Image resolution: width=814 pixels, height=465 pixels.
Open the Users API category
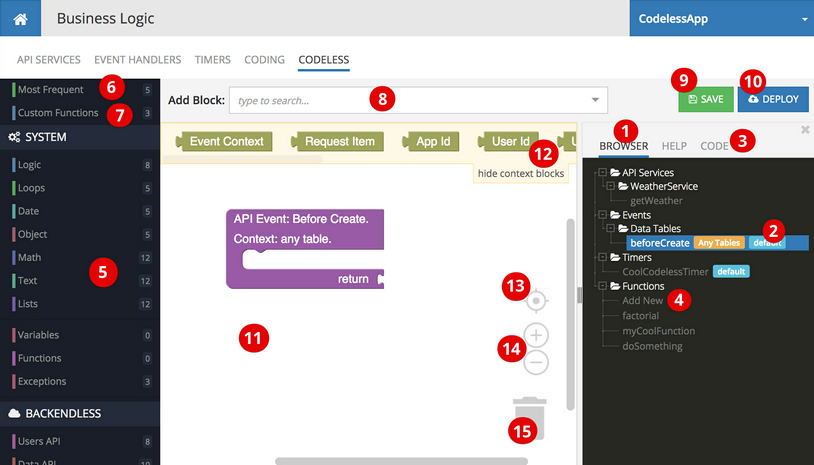[80, 441]
